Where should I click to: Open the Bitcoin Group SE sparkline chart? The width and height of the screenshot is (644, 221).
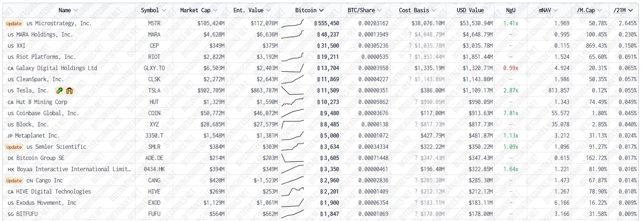pos(293,158)
